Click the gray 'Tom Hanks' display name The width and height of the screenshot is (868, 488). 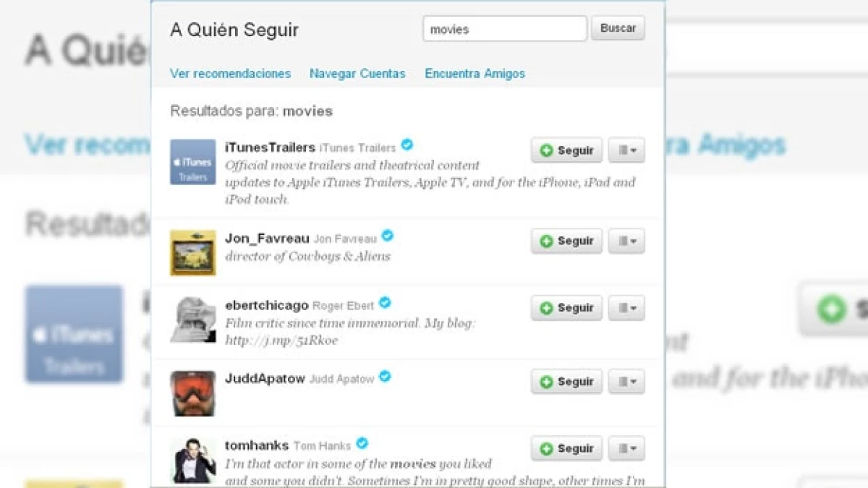(323, 446)
